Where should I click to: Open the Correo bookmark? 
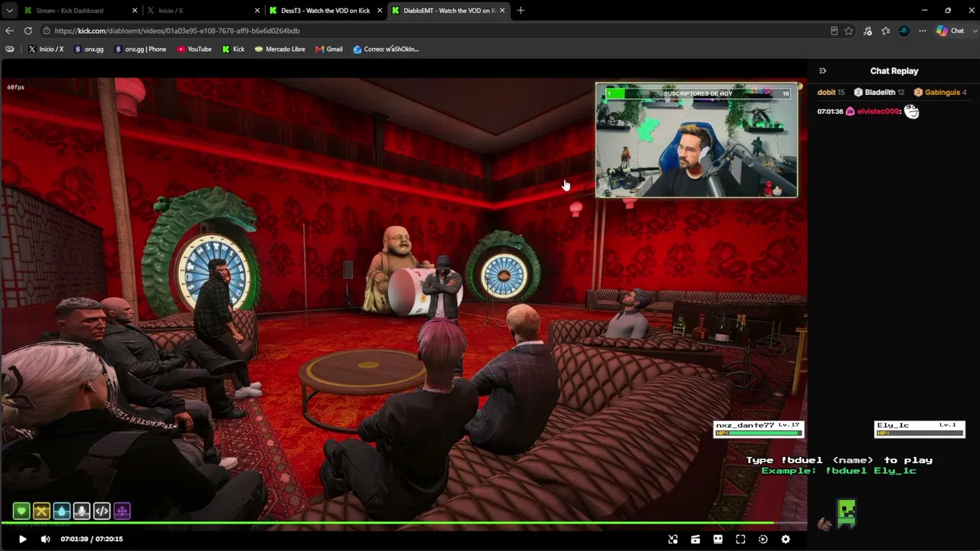click(386, 49)
